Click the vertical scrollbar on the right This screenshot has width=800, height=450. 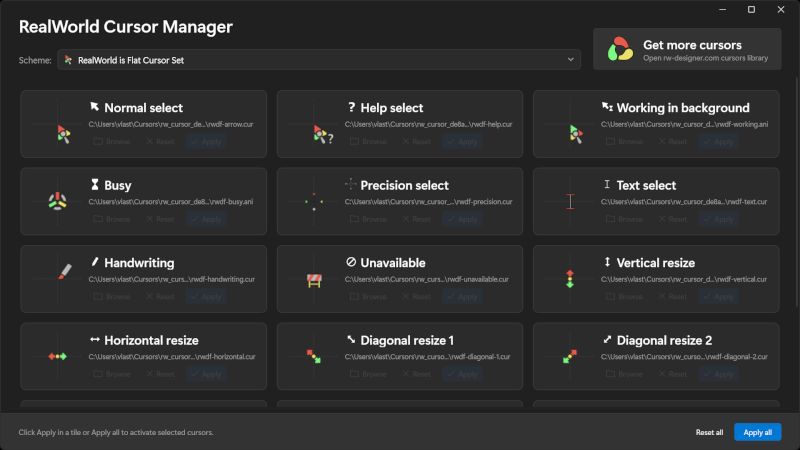(796, 191)
